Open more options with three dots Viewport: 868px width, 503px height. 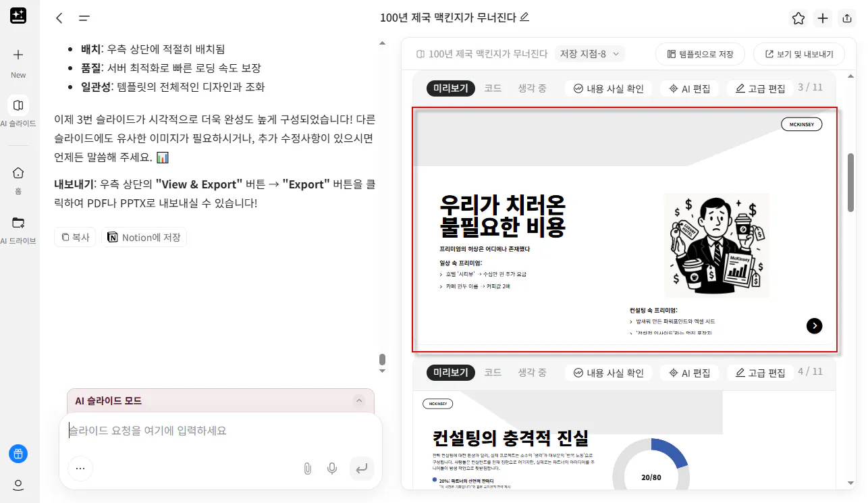coord(80,468)
